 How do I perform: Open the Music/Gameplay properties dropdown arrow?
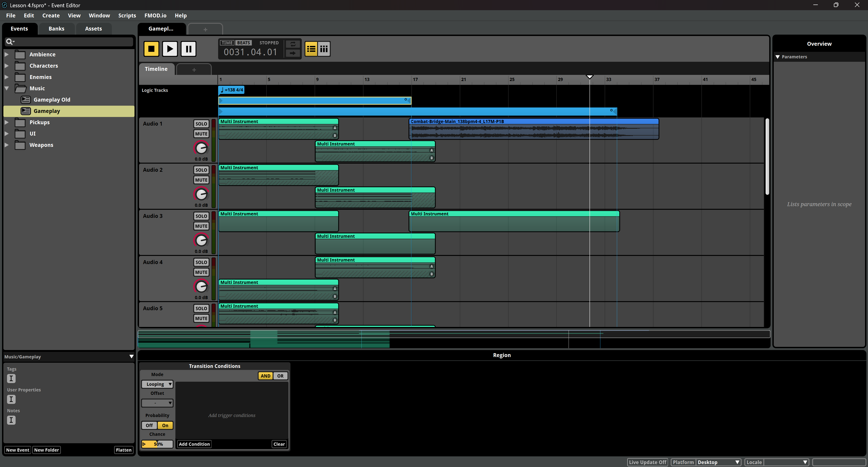(x=131, y=356)
